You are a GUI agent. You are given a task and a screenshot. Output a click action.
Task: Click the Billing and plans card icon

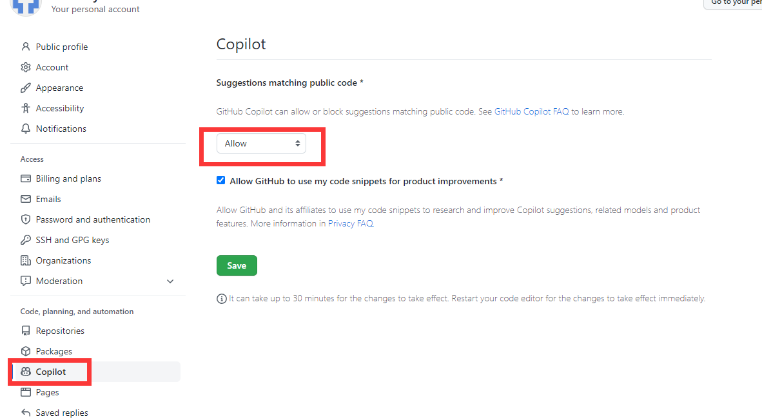(26, 178)
